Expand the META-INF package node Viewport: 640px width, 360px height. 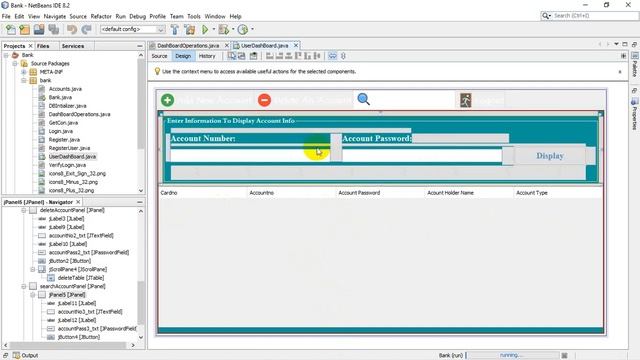click(x=24, y=72)
